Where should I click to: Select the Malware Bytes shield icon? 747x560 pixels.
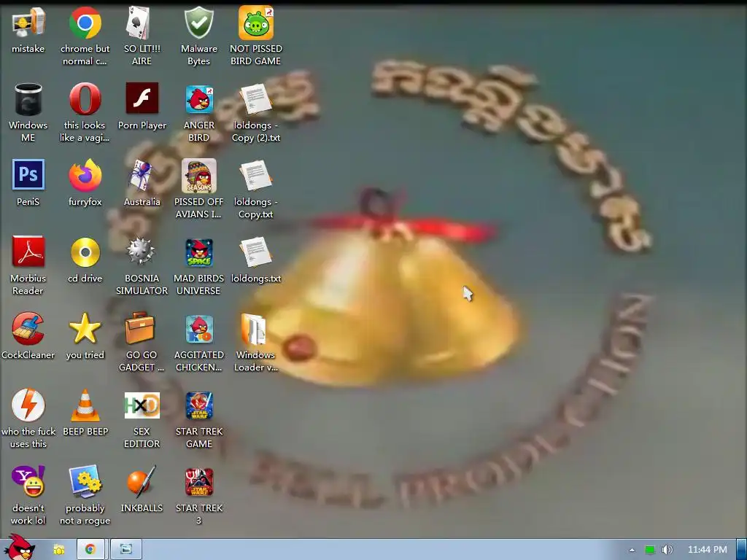click(x=198, y=23)
